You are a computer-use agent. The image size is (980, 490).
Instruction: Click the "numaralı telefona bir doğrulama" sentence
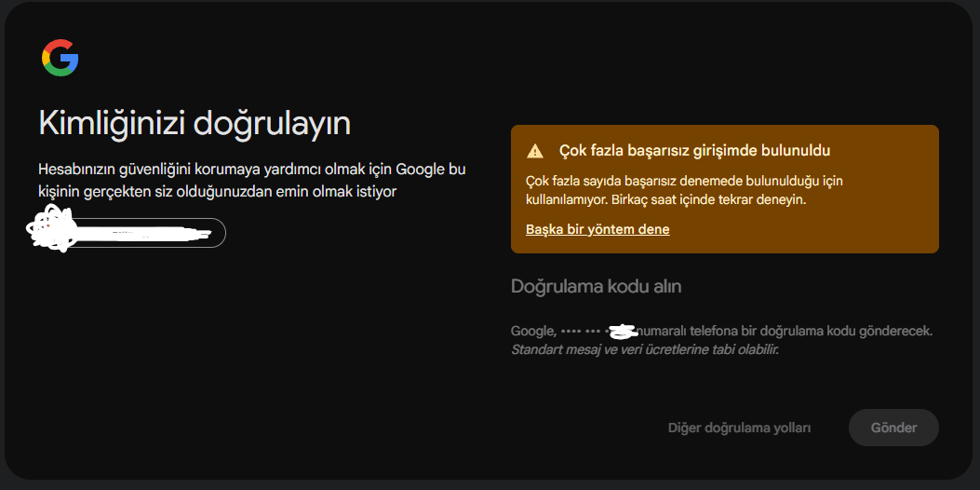(x=722, y=331)
